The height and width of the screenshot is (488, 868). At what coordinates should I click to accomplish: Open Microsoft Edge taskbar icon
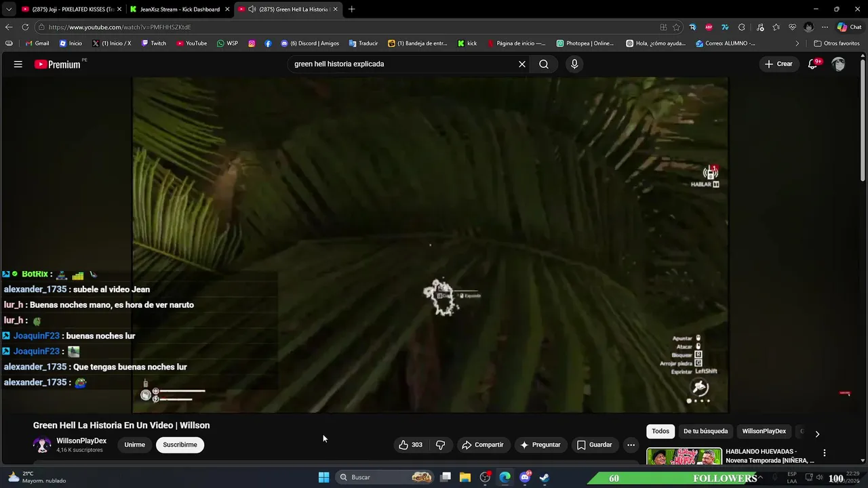[x=505, y=477]
